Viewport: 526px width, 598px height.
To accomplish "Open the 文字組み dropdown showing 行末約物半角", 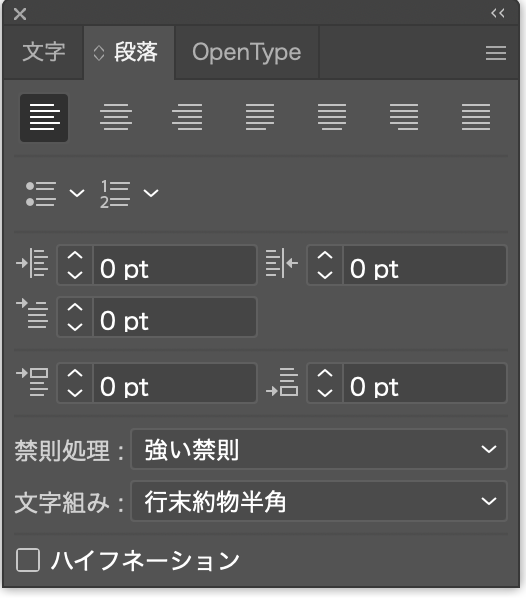I will [x=319, y=501].
